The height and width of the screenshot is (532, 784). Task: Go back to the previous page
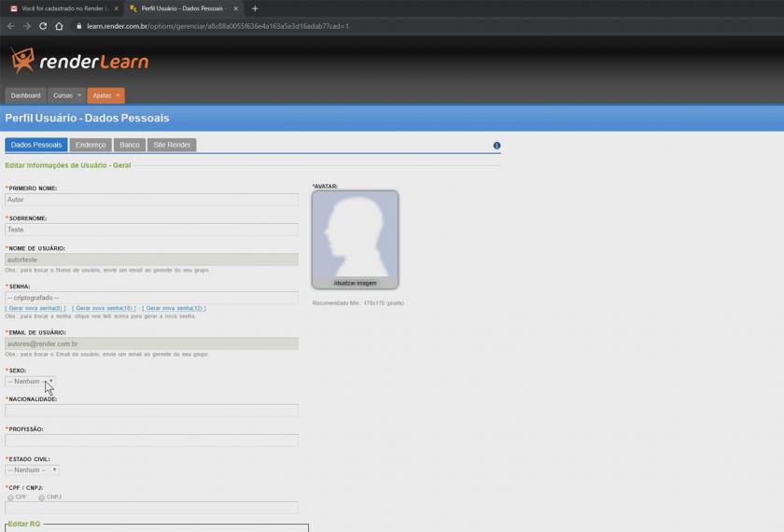[10, 26]
